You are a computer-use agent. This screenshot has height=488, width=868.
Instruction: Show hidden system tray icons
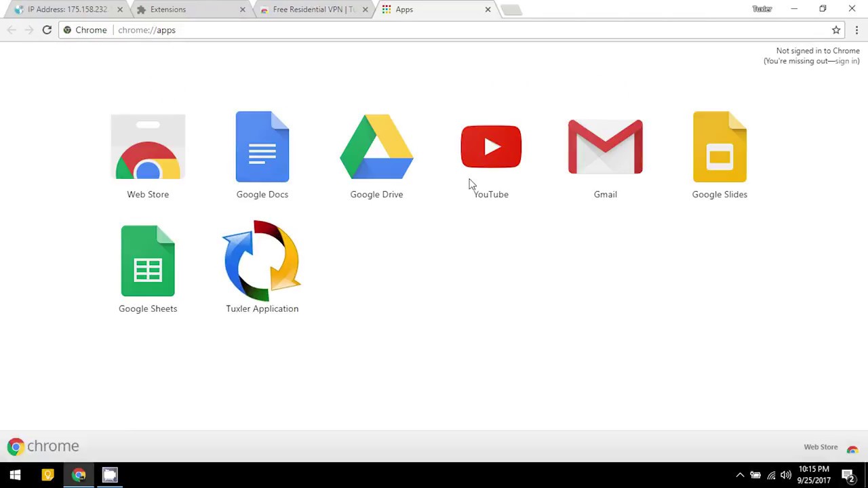740,475
